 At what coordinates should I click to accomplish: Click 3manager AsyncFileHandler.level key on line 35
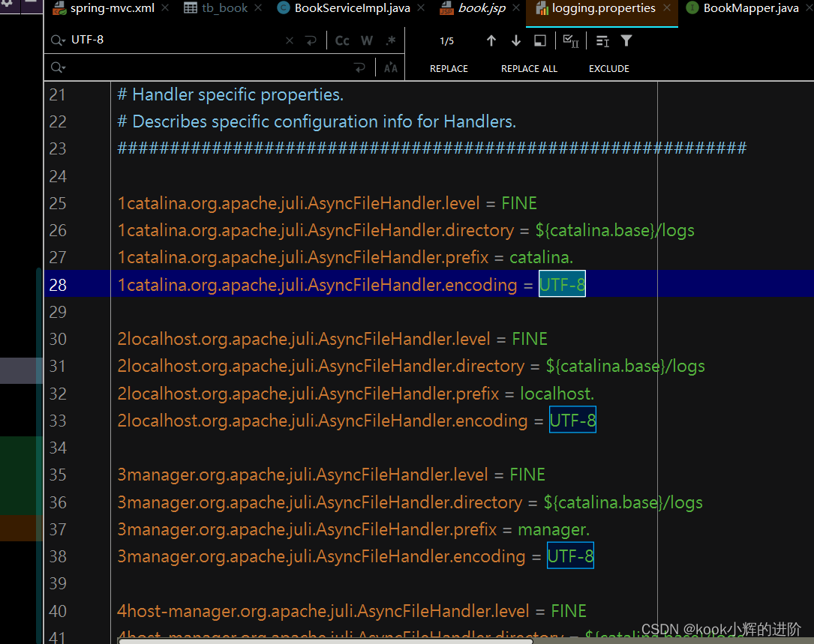tap(302, 475)
